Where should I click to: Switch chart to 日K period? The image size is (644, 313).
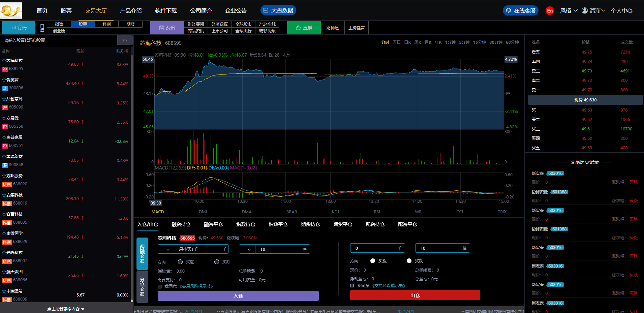[x=407, y=42]
